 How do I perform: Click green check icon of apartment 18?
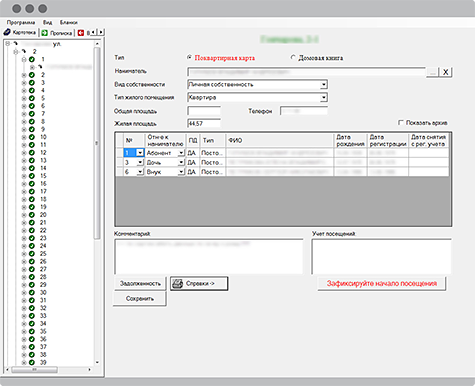[32, 199]
